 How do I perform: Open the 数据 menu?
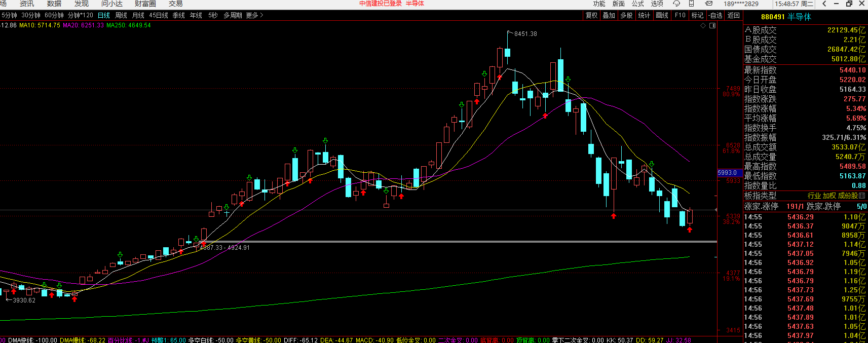(x=54, y=4)
